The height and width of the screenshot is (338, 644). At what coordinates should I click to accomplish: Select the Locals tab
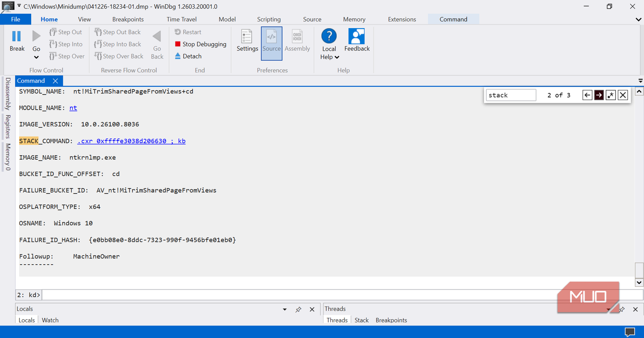click(x=27, y=320)
